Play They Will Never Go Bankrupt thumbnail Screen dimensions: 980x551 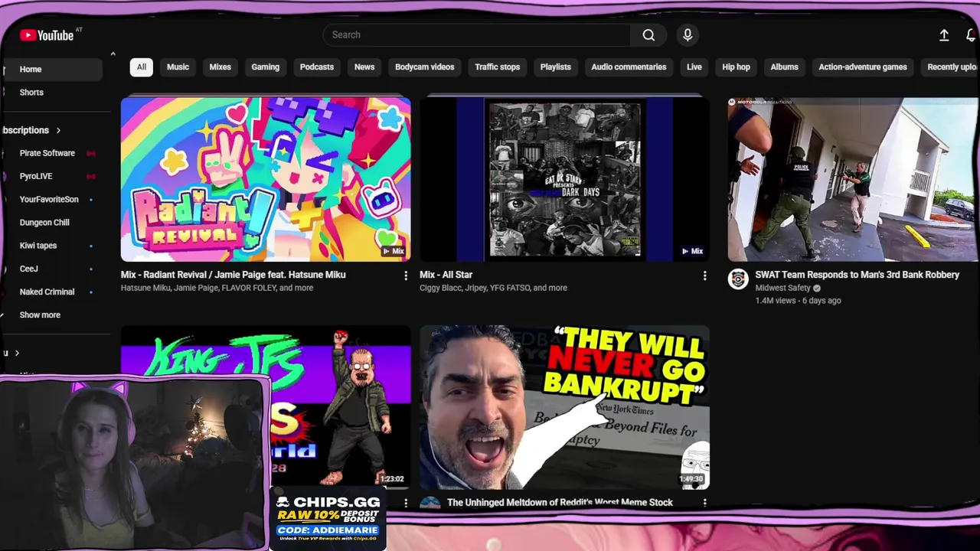coord(564,408)
